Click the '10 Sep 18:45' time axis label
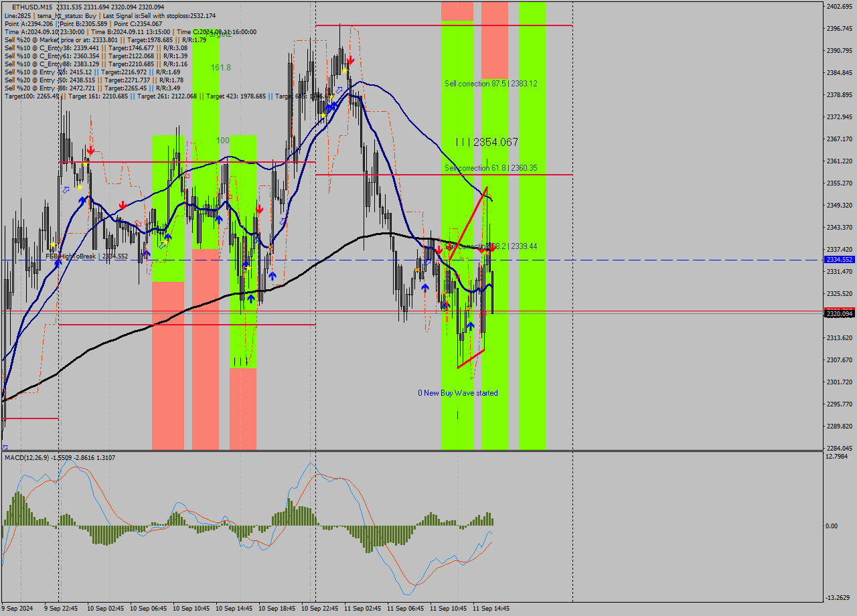This screenshot has height=616, width=857. (x=277, y=609)
